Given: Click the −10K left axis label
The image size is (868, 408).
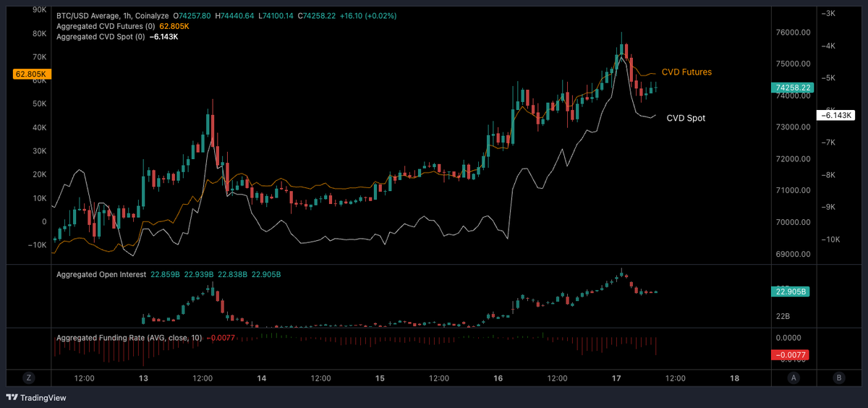Looking at the screenshot, I should pyautogui.click(x=36, y=245).
